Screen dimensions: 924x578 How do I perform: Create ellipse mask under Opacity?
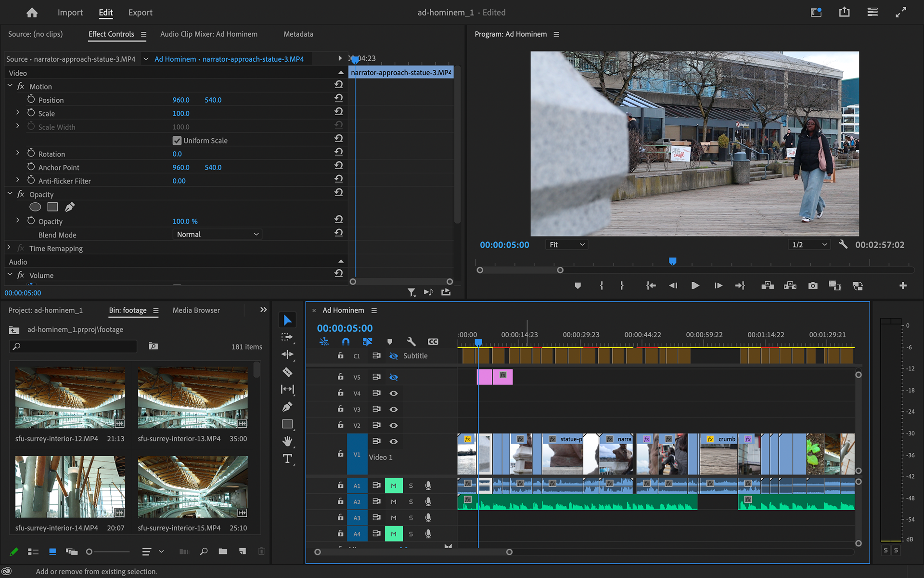(35, 207)
